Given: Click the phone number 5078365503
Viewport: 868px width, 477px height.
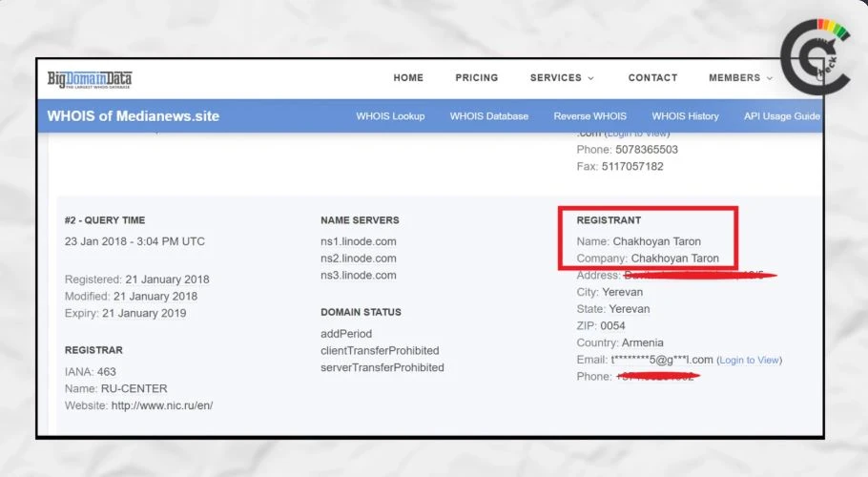Looking at the screenshot, I should [x=647, y=150].
